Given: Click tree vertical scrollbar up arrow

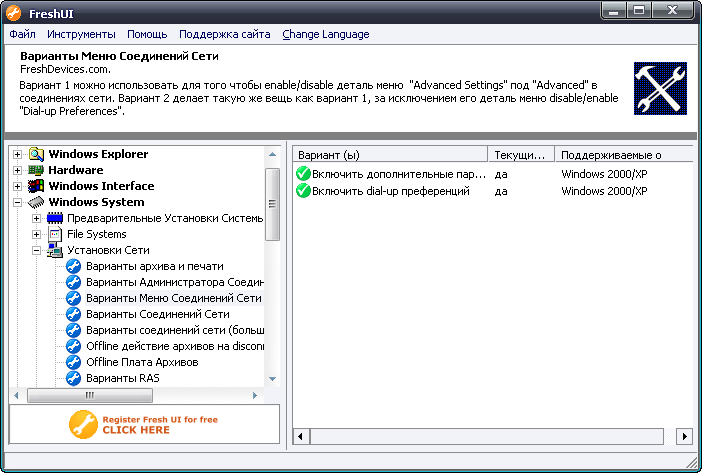Looking at the screenshot, I should click(272, 154).
